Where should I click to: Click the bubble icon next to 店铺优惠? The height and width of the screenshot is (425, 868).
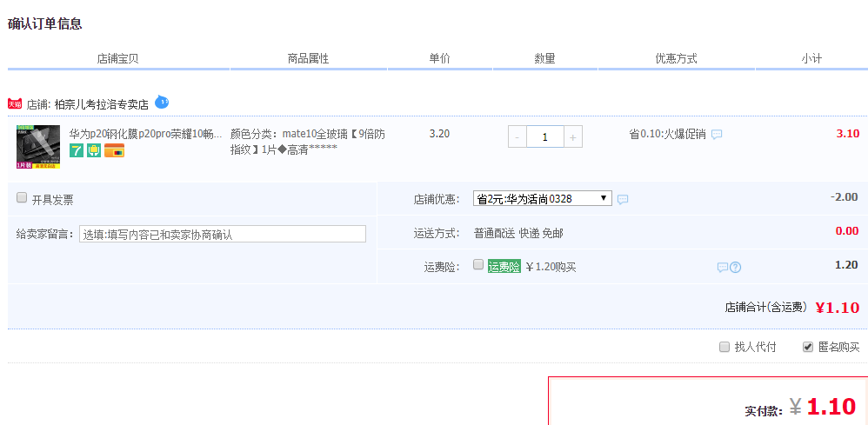tap(623, 199)
